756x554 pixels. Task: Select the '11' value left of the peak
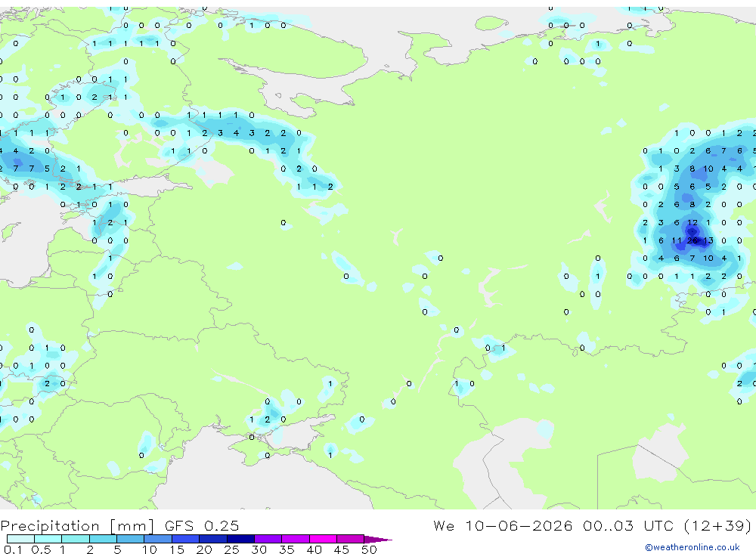pos(677,240)
